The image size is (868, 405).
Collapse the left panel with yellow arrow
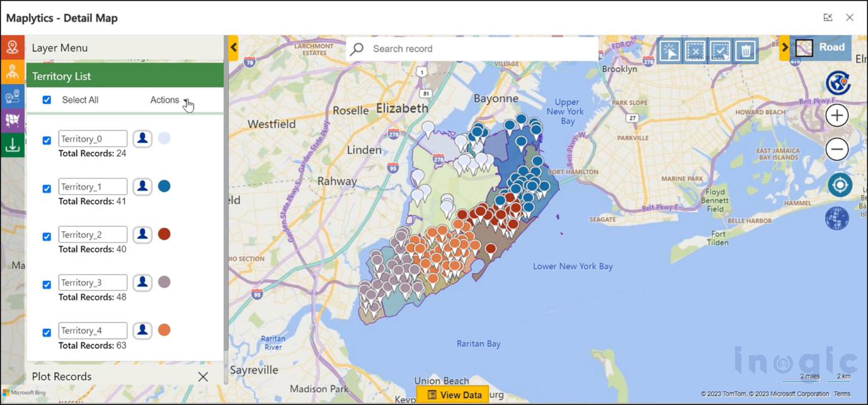[x=233, y=48]
